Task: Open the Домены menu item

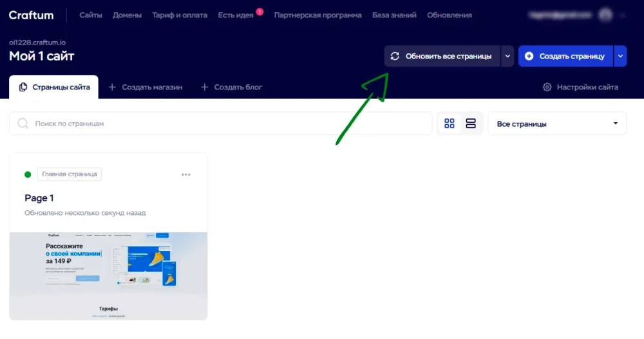Action: pyautogui.click(x=127, y=15)
